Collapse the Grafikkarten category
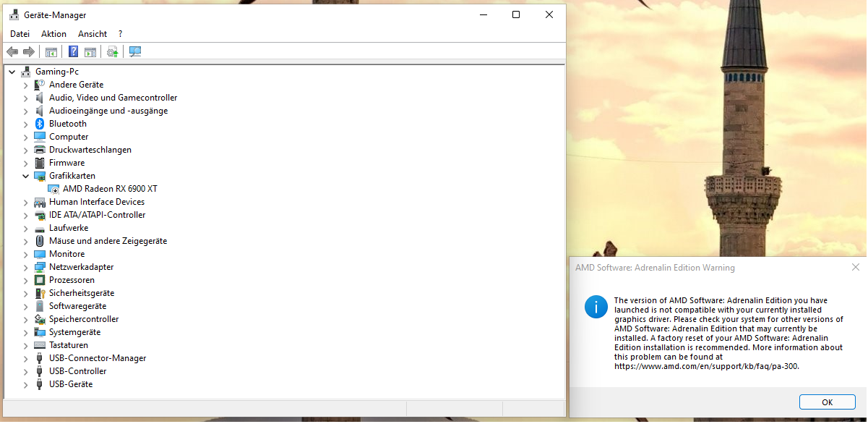The width and height of the screenshot is (868, 424). coord(25,175)
